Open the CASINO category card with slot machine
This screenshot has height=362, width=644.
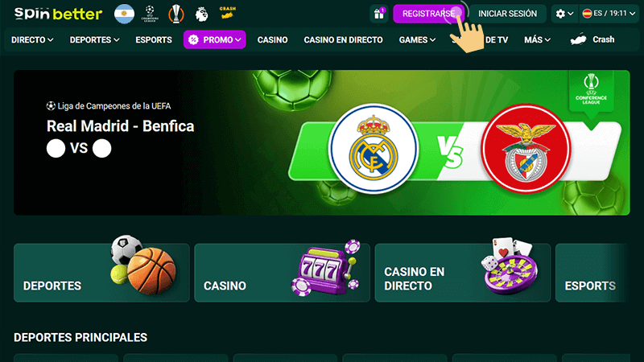282,273
